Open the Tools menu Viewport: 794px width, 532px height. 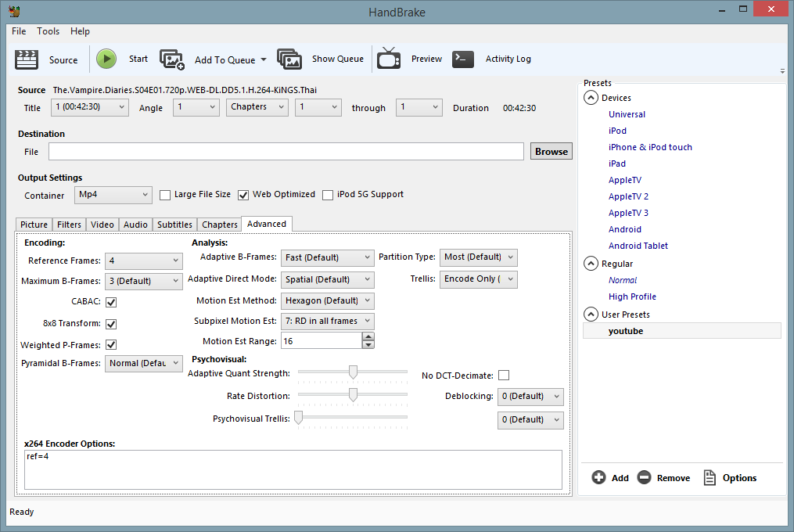[48, 31]
